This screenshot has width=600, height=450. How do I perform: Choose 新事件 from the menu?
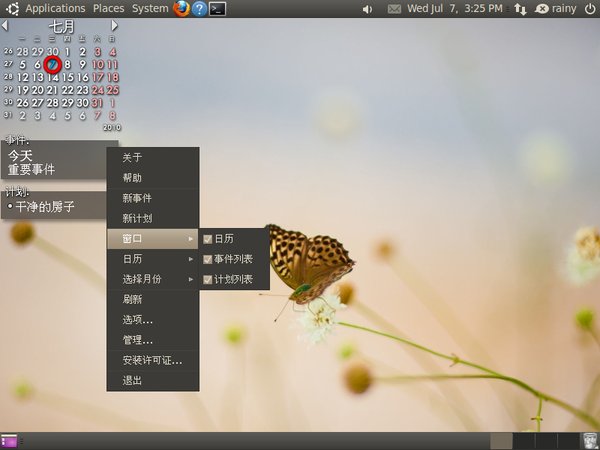tap(153, 198)
